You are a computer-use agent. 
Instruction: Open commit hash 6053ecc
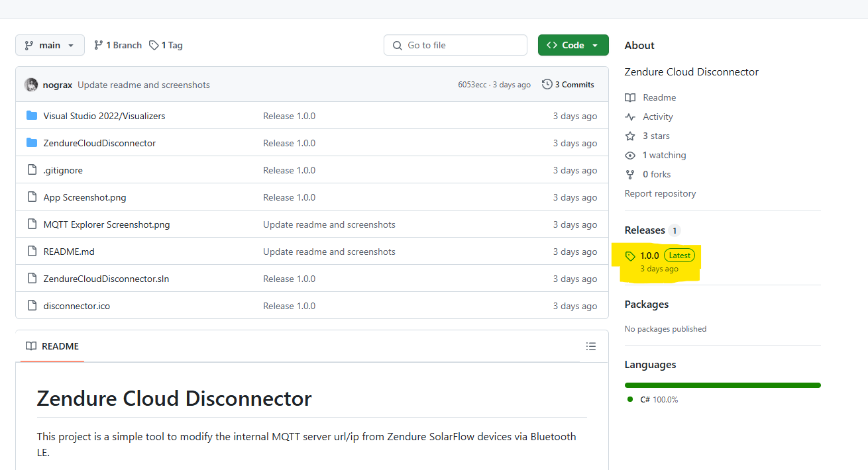(x=472, y=85)
